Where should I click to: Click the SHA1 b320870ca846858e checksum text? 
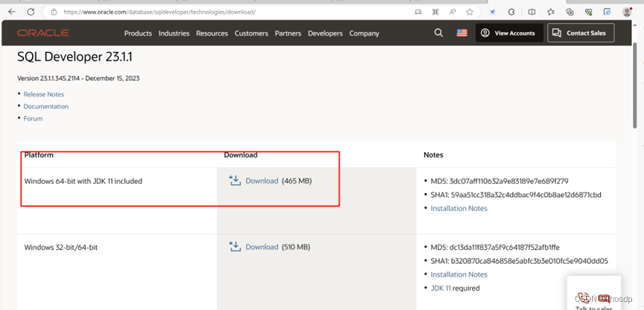point(519,261)
